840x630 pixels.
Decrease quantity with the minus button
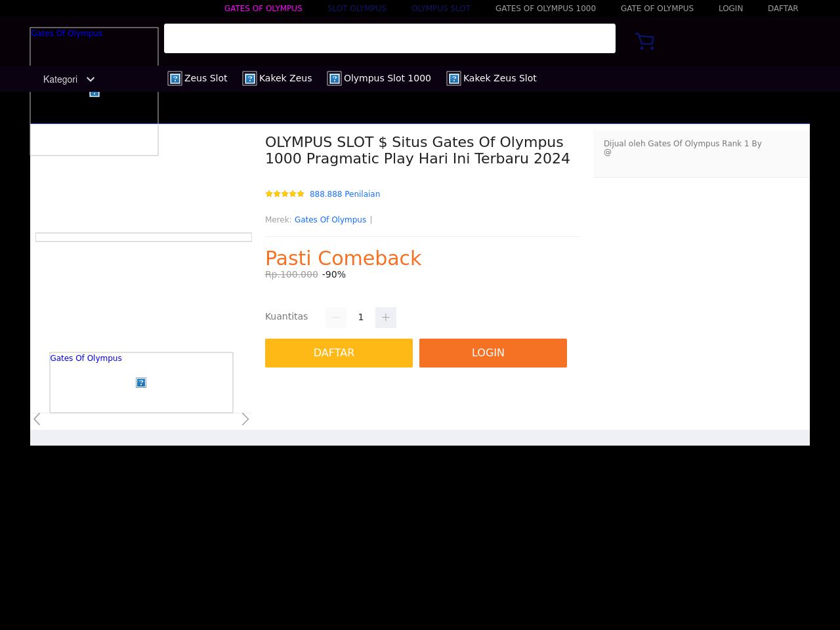pyautogui.click(x=336, y=318)
